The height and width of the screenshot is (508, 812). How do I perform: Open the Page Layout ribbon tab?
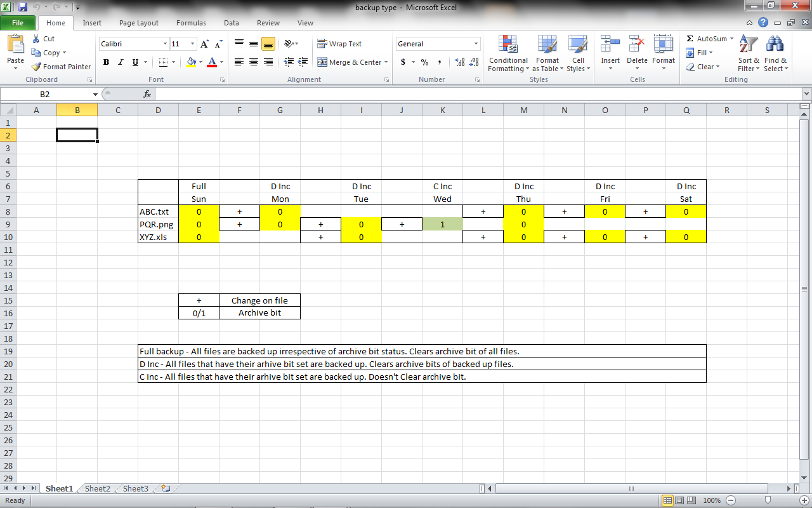tap(138, 22)
